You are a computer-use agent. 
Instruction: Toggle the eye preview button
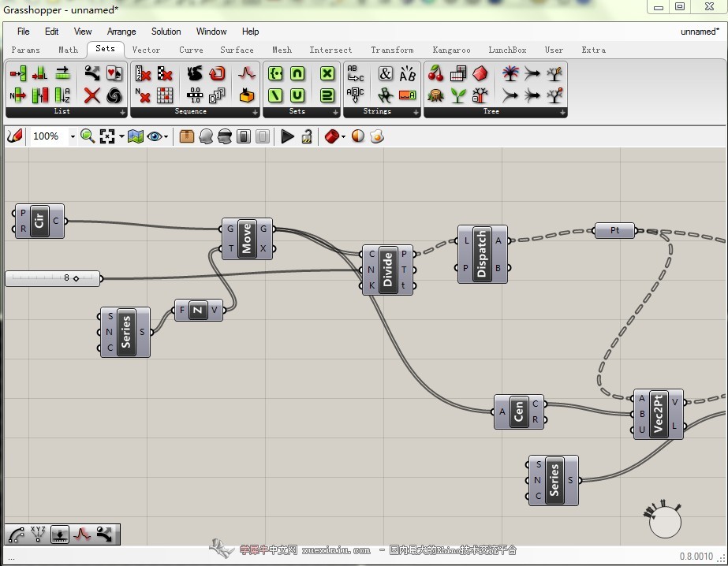click(x=154, y=136)
